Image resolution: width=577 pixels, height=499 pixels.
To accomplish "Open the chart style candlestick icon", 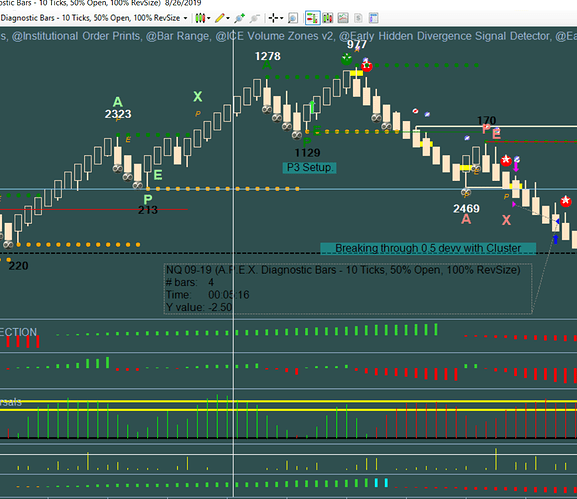I will coord(200,18).
